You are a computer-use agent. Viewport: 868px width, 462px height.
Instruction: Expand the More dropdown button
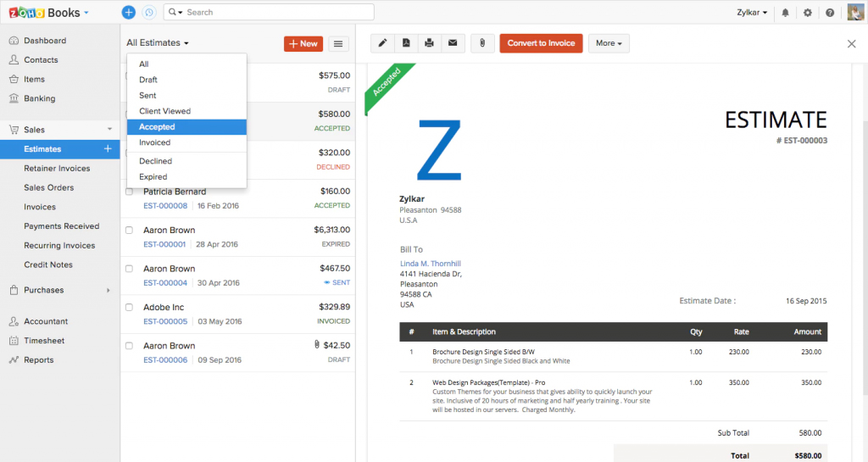(x=609, y=43)
